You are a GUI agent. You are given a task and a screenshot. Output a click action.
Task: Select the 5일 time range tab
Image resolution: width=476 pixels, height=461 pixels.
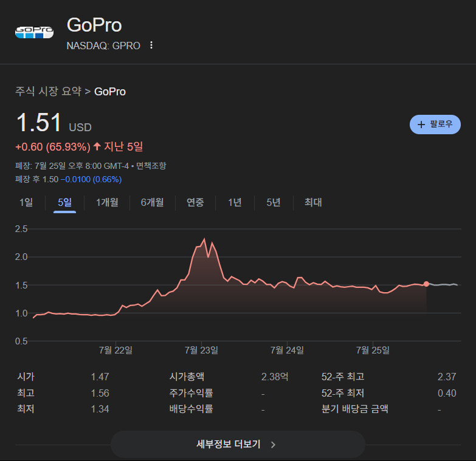point(64,202)
